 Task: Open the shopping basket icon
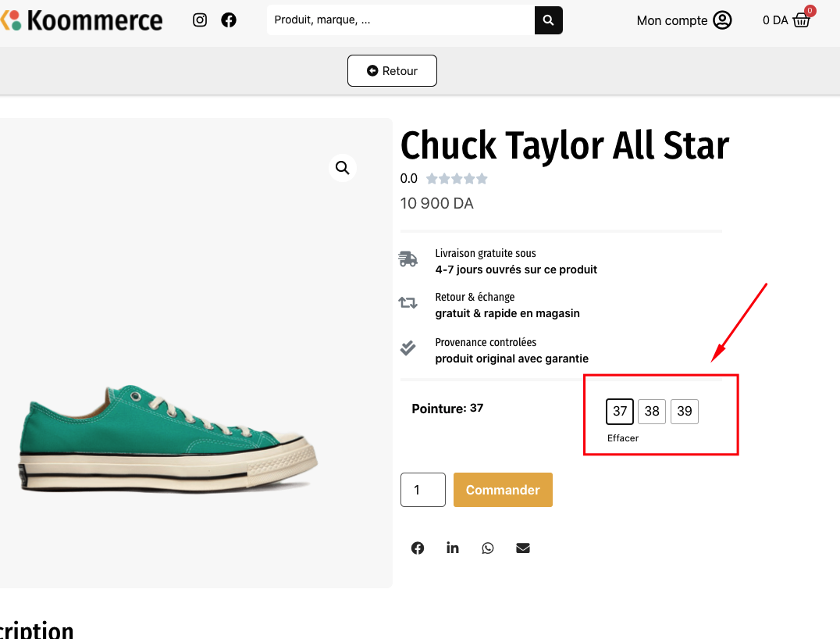802,20
